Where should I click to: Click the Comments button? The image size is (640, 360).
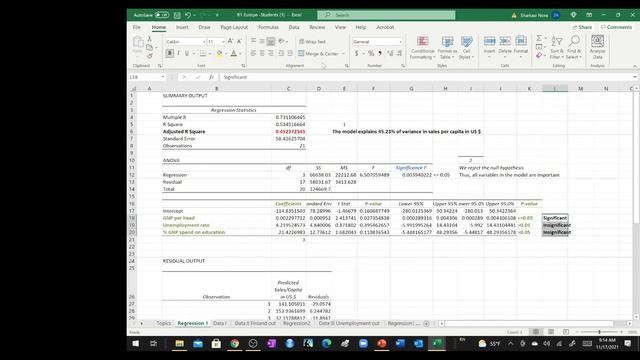coord(616,27)
